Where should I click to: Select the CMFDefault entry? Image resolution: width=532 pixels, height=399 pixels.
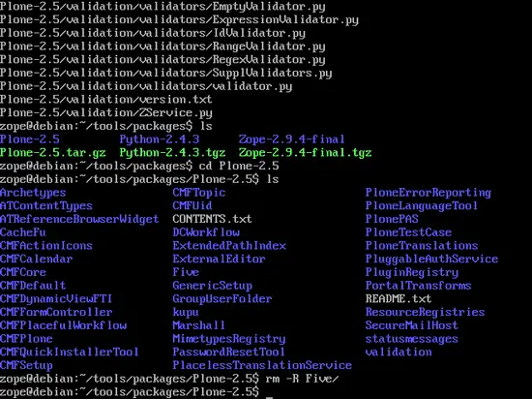pos(33,286)
